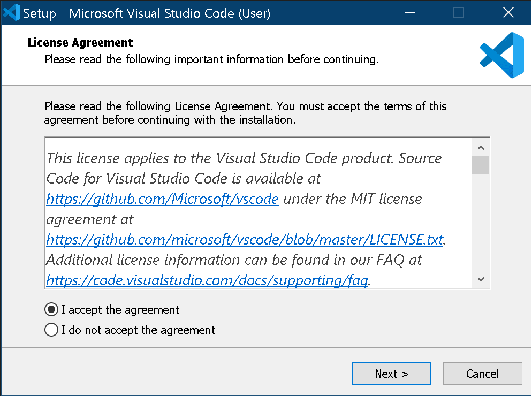The height and width of the screenshot is (396, 532).
Task: Minimize the Setup window
Action: click(410, 12)
